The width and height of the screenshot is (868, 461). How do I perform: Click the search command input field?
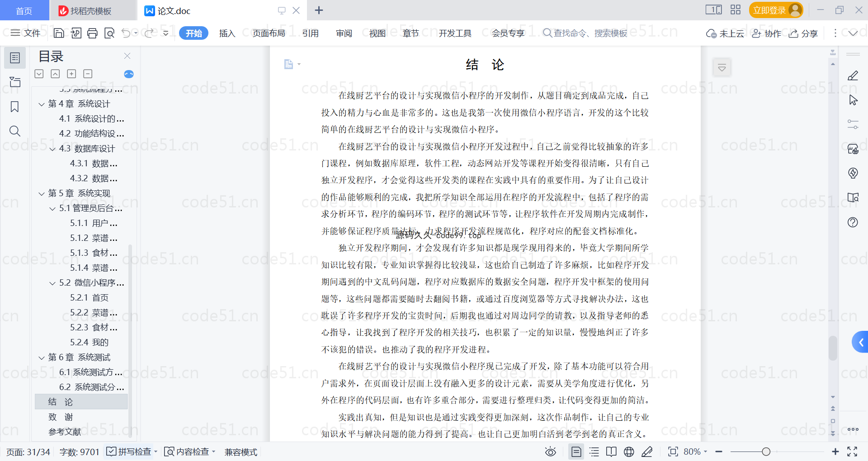pos(585,33)
